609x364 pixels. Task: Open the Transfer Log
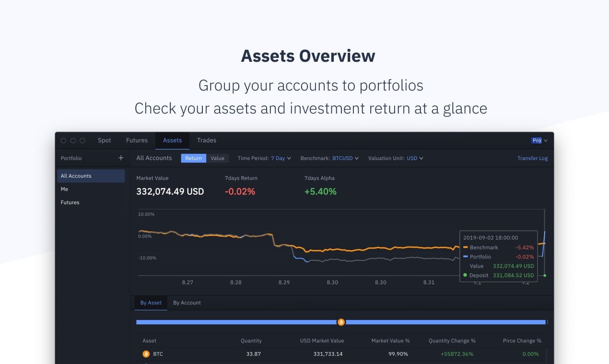[x=532, y=158]
